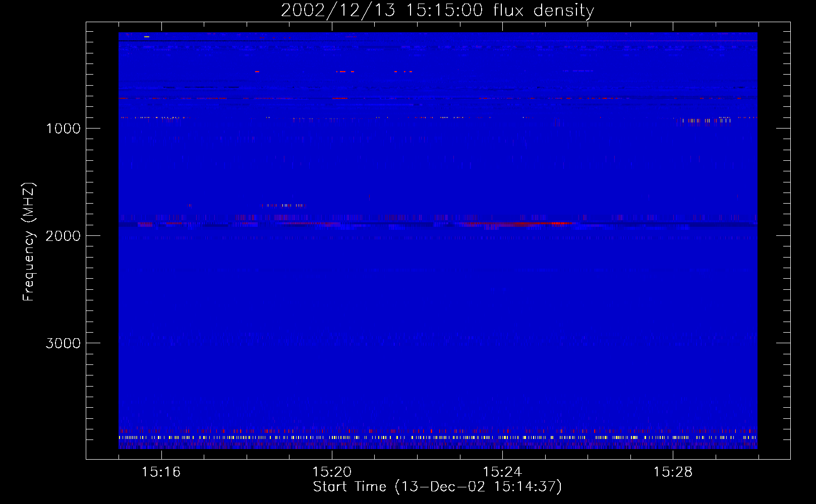
Task: Click the frequency tick label '2000'
Action: pyautogui.click(x=63, y=236)
